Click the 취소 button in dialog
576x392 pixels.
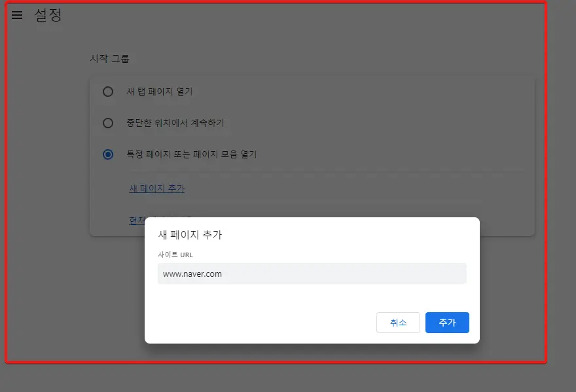398,323
